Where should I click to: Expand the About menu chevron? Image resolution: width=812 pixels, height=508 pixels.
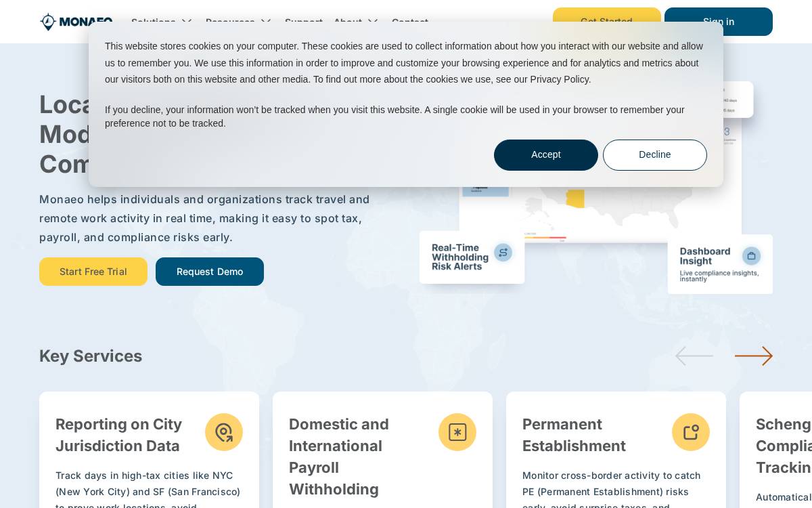(x=373, y=21)
